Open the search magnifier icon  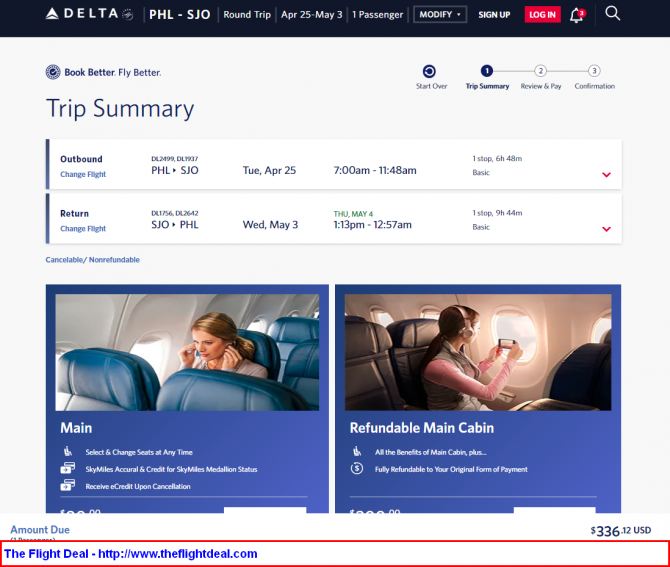click(x=613, y=14)
